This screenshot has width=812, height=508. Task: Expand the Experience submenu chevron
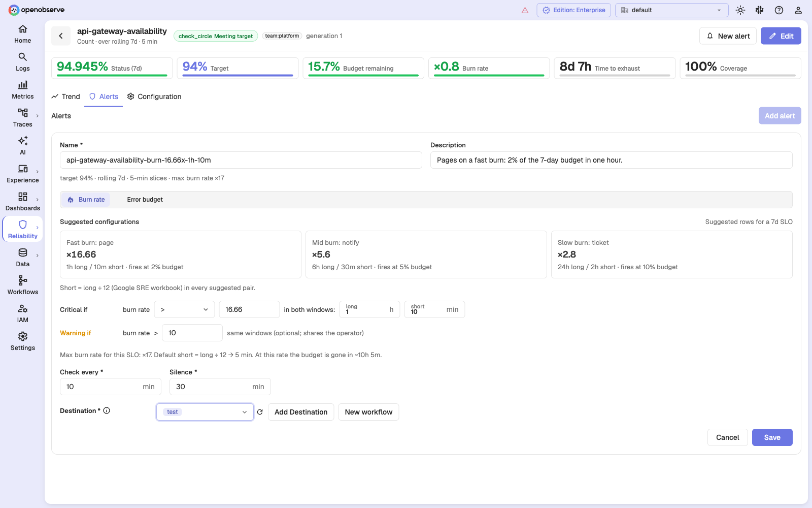38,172
